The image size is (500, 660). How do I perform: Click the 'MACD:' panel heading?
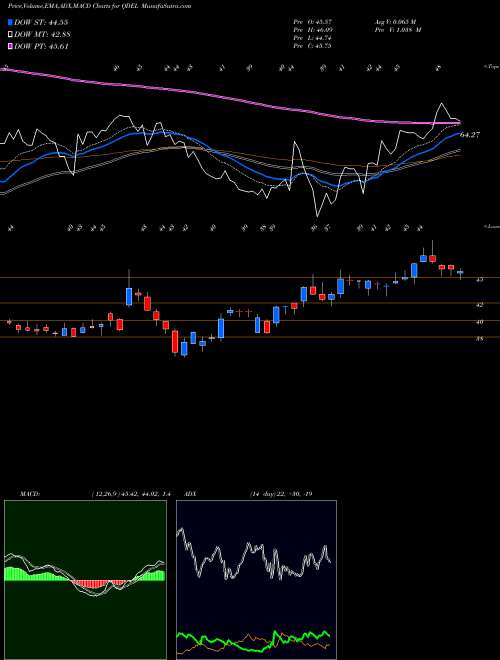point(29,494)
